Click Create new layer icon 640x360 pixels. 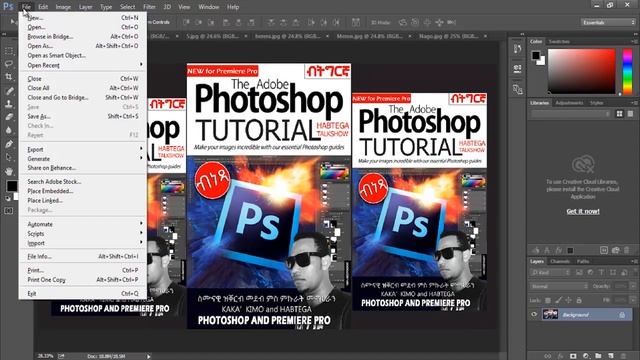pyautogui.click(x=611, y=356)
